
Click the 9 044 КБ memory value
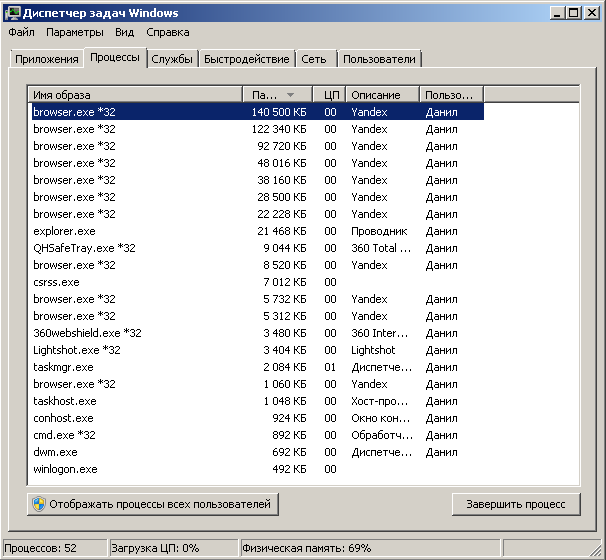[285, 248]
